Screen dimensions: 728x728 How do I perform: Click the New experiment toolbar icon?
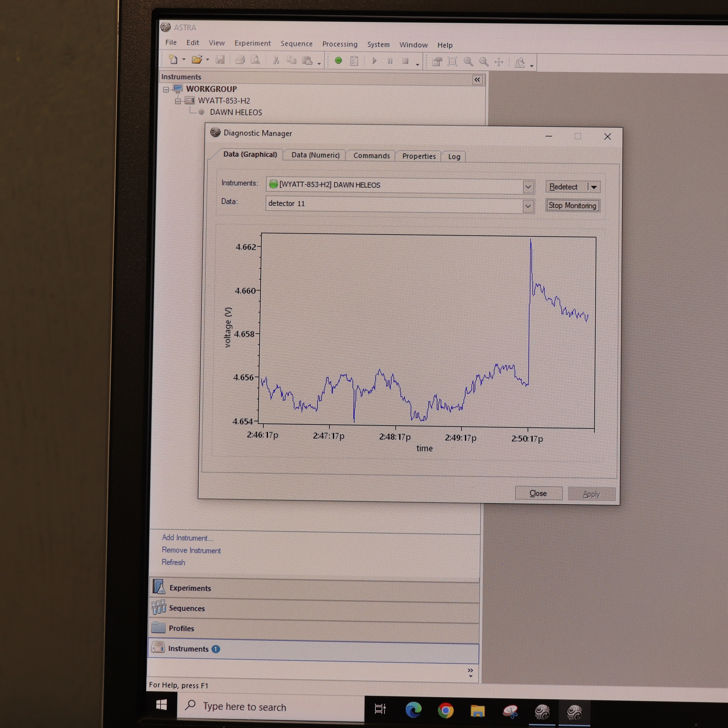[173, 59]
